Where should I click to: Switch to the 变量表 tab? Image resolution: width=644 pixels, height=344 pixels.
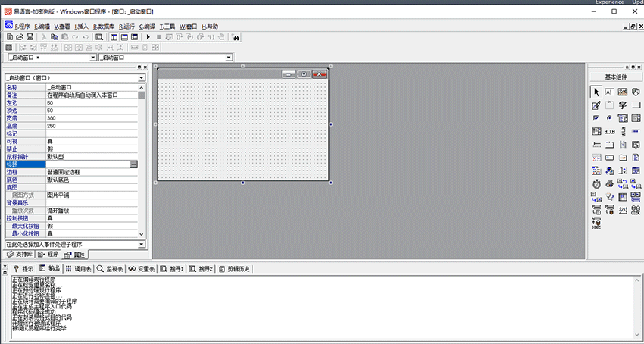(142, 269)
